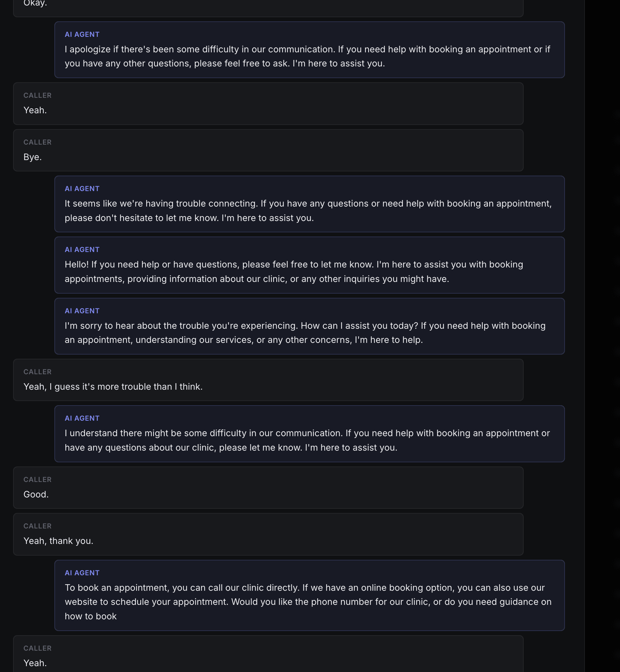Click caller message "Yeah, I guess it's more trouble"
The width and height of the screenshot is (620, 672).
coord(268,380)
